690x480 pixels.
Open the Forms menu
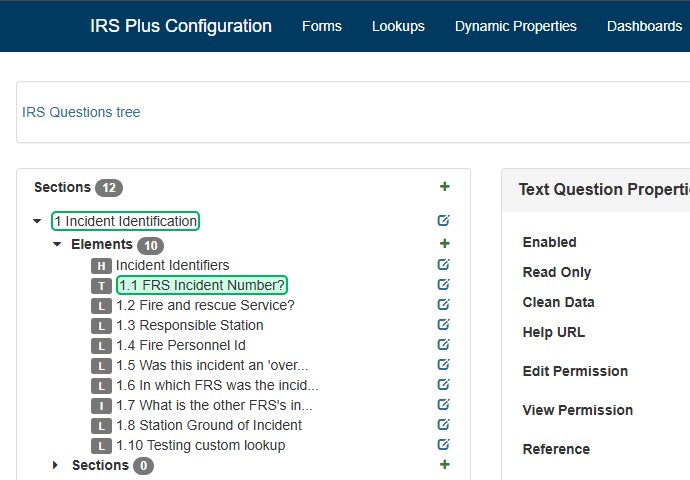point(321,26)
